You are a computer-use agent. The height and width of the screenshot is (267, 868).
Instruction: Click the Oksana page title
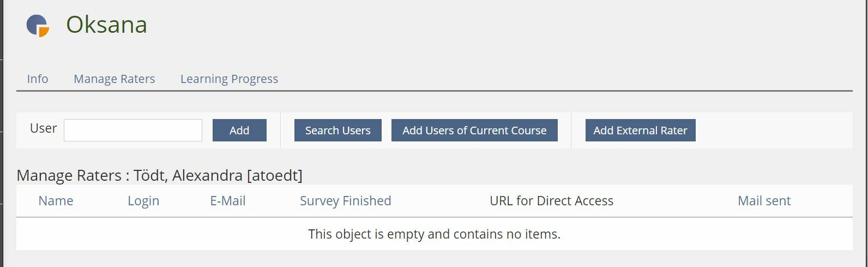[106, 25]
